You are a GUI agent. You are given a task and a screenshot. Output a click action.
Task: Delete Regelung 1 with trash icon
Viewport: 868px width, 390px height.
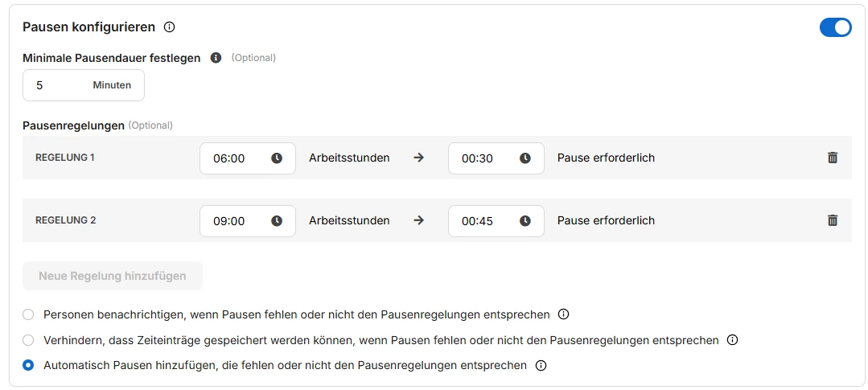point(833,158)
